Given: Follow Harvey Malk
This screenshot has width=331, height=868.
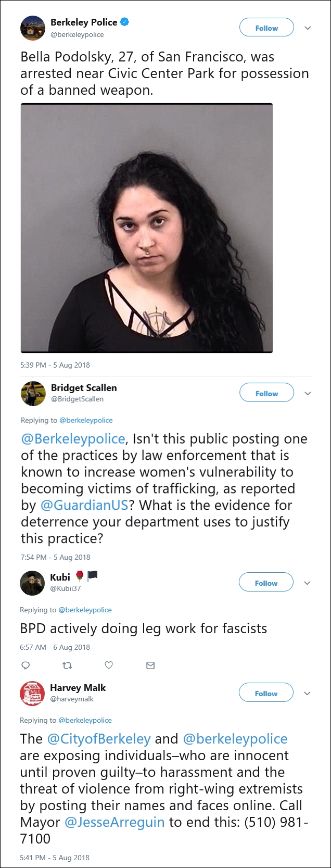Looking at the screenshot, I should pos(266,694).
